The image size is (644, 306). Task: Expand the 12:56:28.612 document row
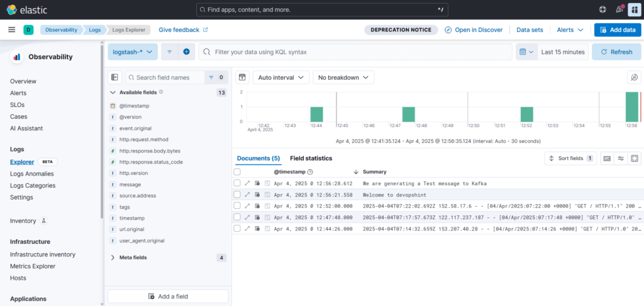(247, 183)
